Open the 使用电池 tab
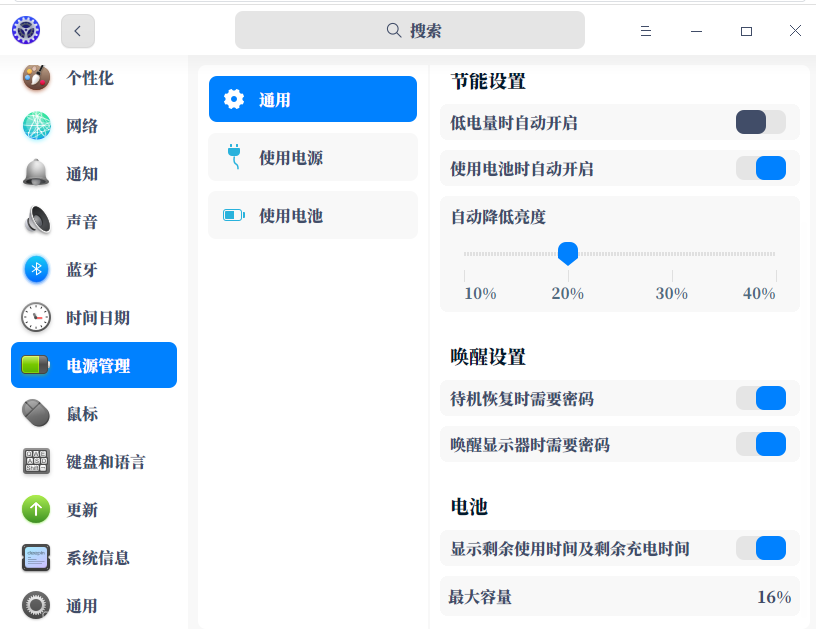This screenshot has width=816, height=629. [312, 215]
